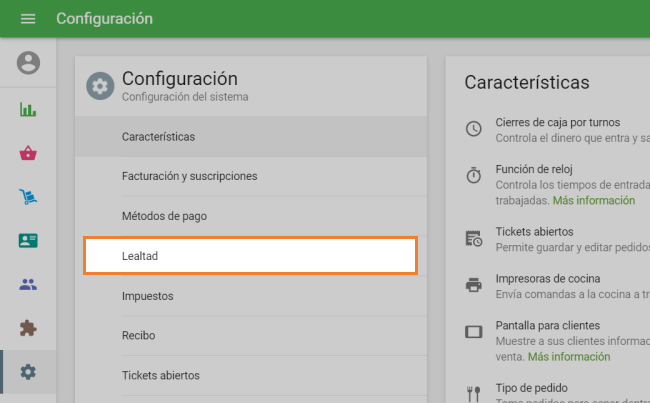Open the employees ID card icon
This screenshot has height=403, width=650.
(x=28, y=241)
